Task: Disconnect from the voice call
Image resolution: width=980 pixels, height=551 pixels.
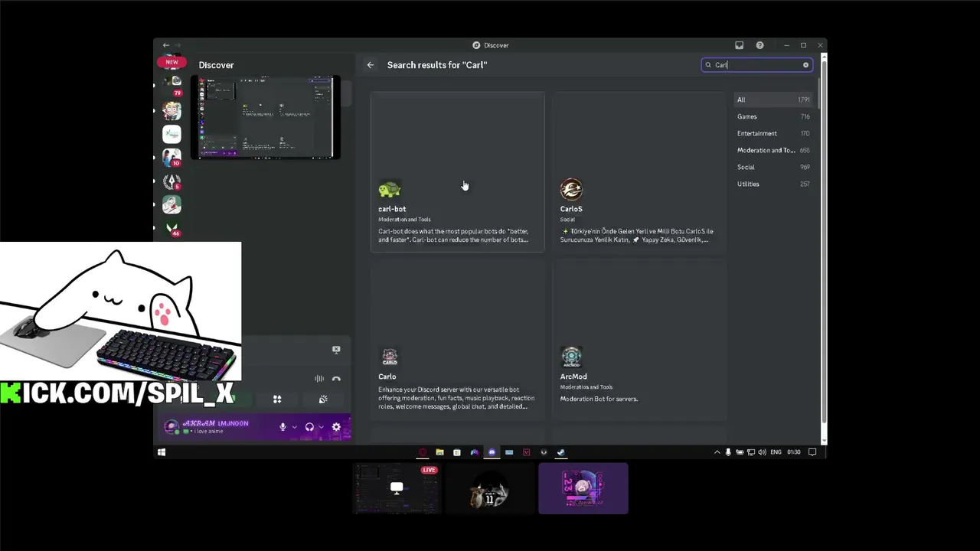Action: 336,379
